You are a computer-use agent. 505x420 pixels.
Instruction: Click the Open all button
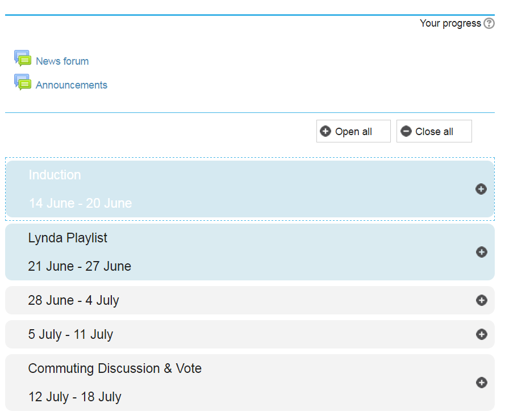[353, 131]
